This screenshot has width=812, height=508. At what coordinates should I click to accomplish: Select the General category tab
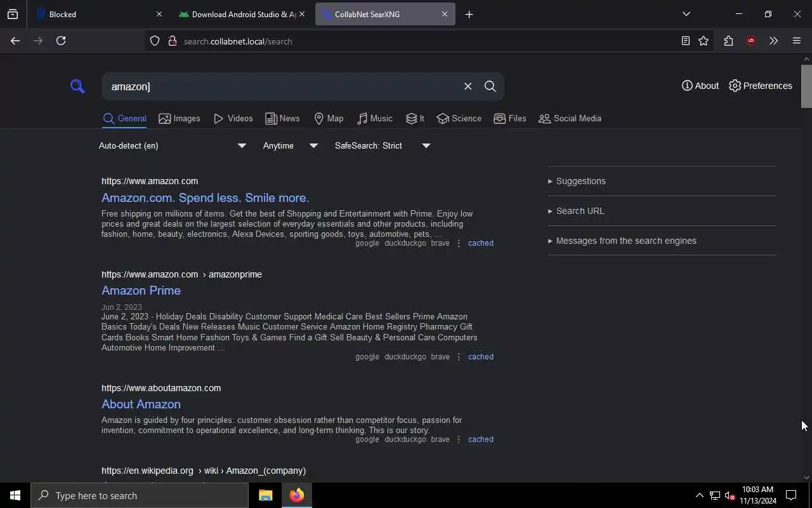click(125, 119)
